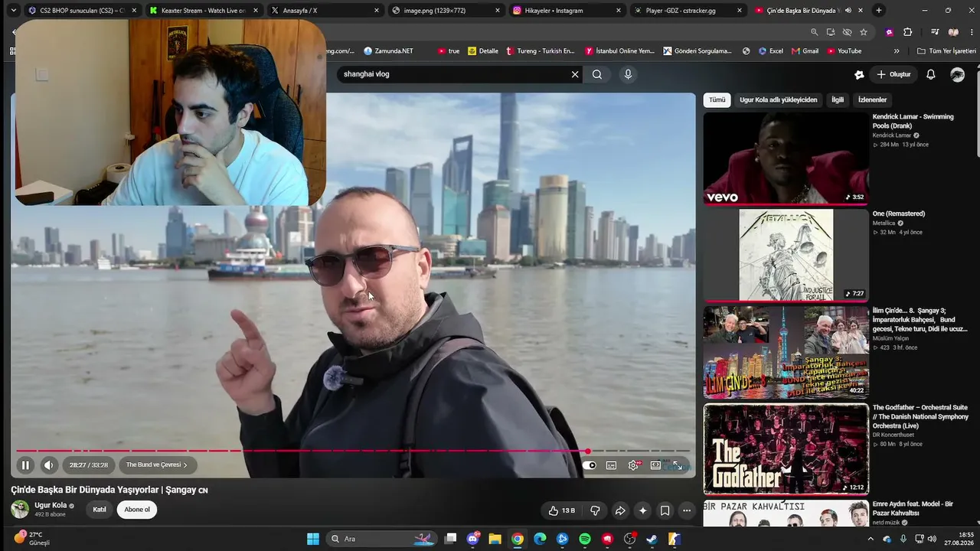Image resolution: width=980 pixels, height=551 pixels.
Task: Like the video with 13 B likes
Action: coord(562,510)
